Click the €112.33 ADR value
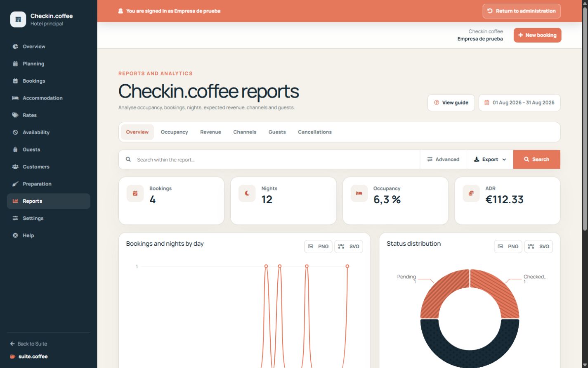 (x=504, y=199)
